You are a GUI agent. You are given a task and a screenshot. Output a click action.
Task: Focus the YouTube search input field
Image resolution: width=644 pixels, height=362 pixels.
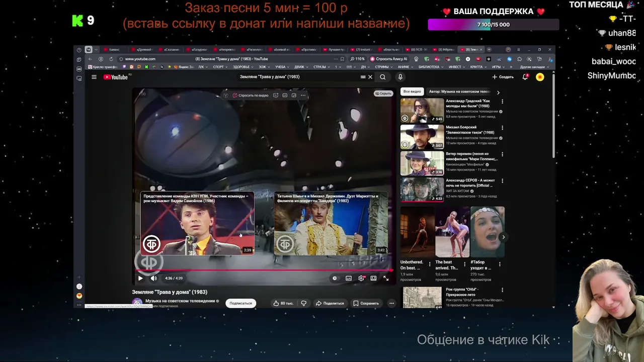[299, 77]
